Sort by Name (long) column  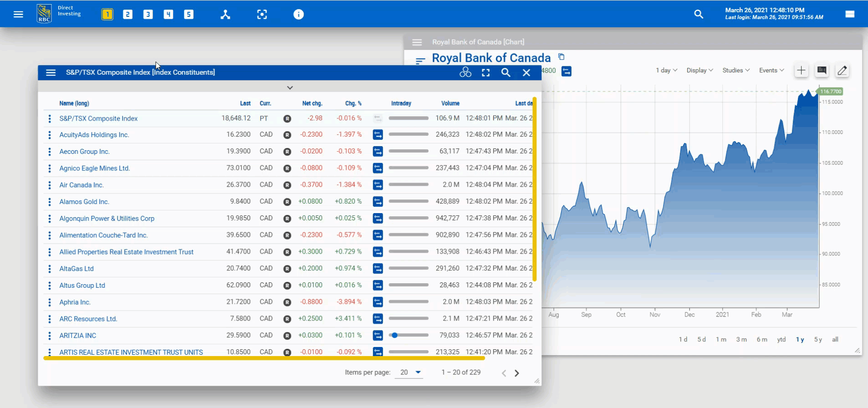[74, 103]
